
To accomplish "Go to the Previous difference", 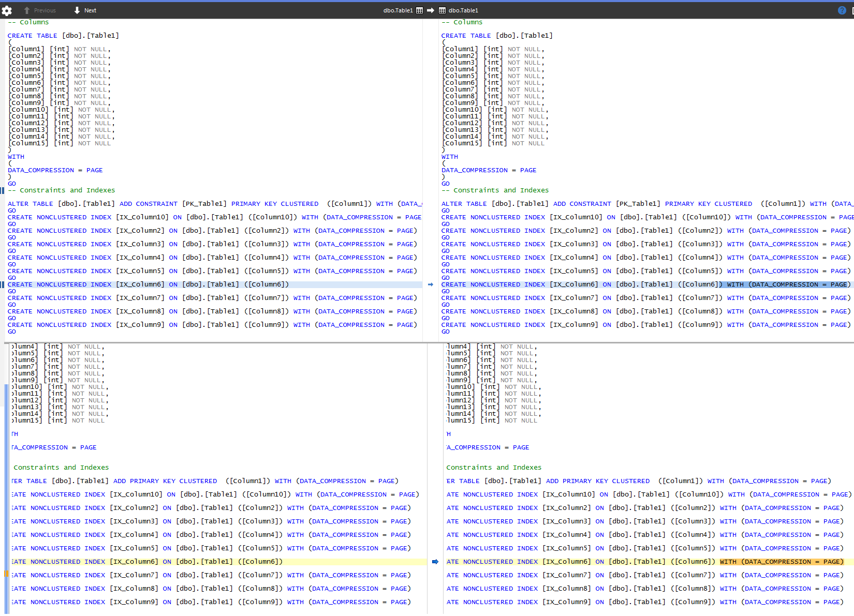I will tap(39, 10).
